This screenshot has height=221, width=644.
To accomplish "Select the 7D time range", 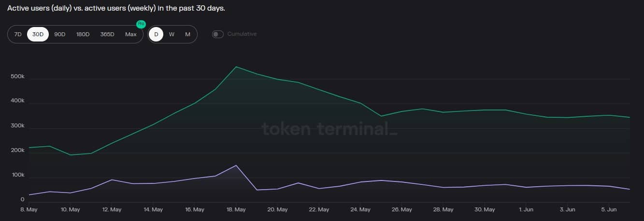I will point(18,34).
